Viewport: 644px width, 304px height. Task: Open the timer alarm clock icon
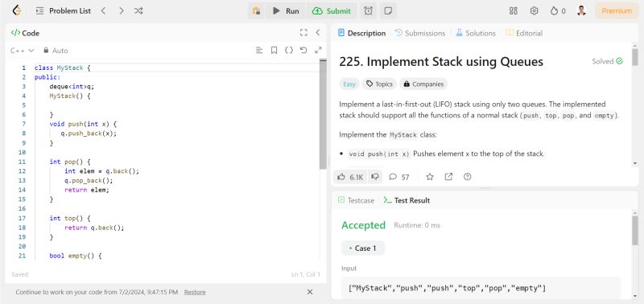click(x=369, y=11)
